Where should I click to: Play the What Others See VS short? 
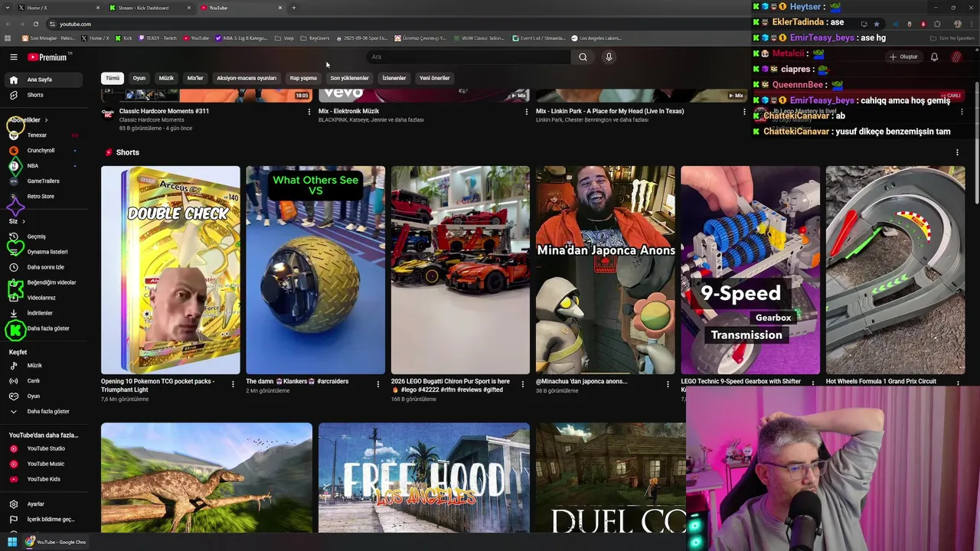315,270
